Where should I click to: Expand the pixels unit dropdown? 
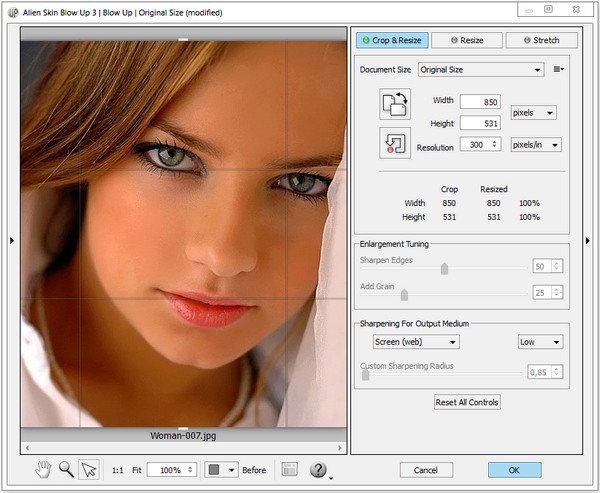click(532, 113)
